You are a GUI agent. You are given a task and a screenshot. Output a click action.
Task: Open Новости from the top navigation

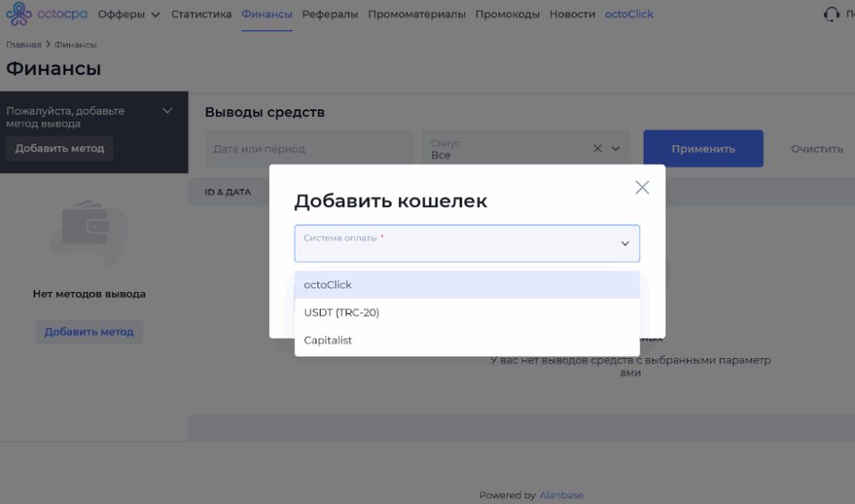pyautogui.click(x=572, y=13)
